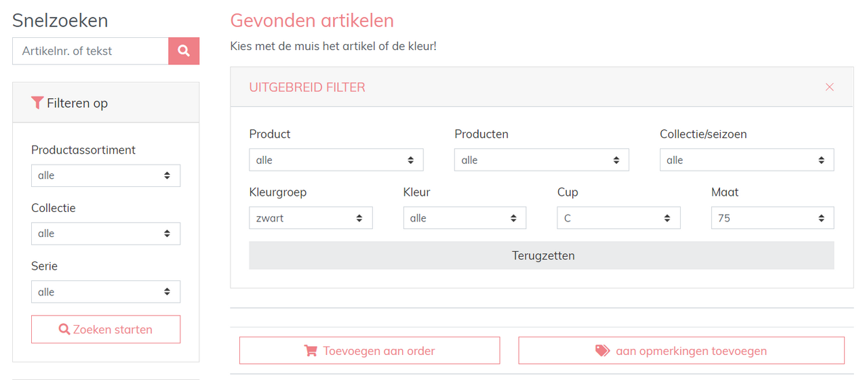
Task: Expand the Producten dropdown
Action: (x=541, y=160)
